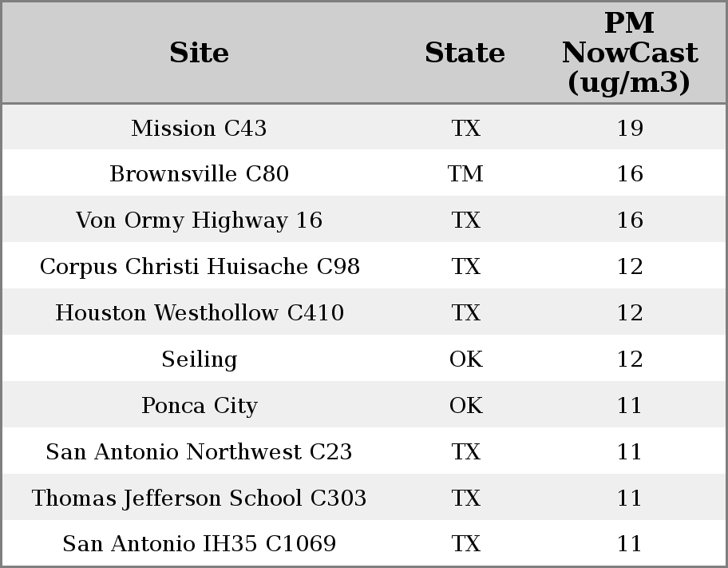Select San Antonio IH35 C1069 cell
Screen dimensions: 728x568
coord(199,544)
